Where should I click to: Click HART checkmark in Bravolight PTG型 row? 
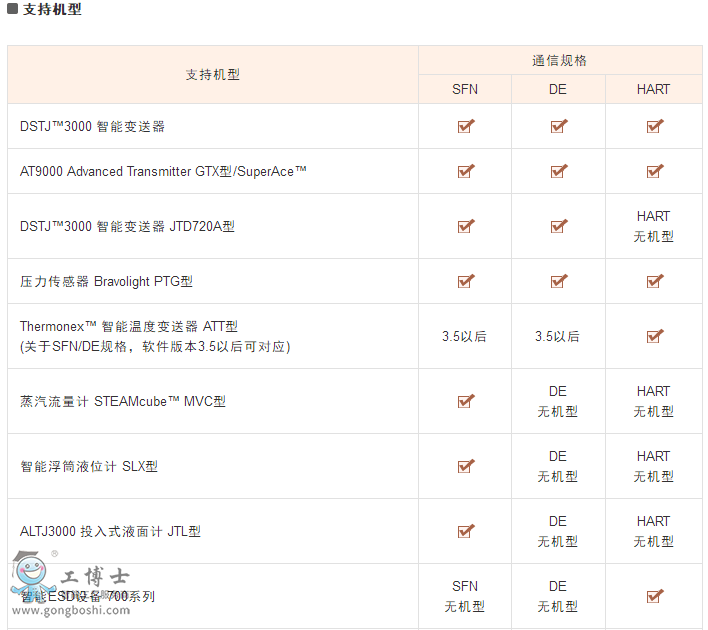(x=655, y=281)
